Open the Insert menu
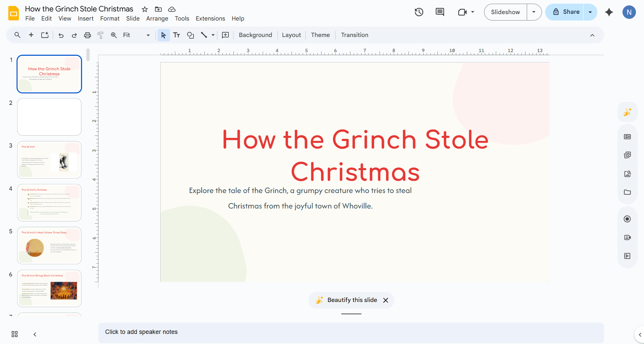This screenshot has height=344, width=644. click(x=86, y=18)
